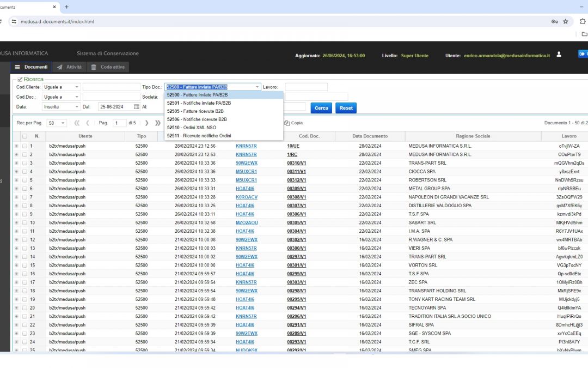The width and height of the screenshot is (588, 368).
Task: Select 52500 - Fatture inviate PA/B2B option
Action: point(224,95)
